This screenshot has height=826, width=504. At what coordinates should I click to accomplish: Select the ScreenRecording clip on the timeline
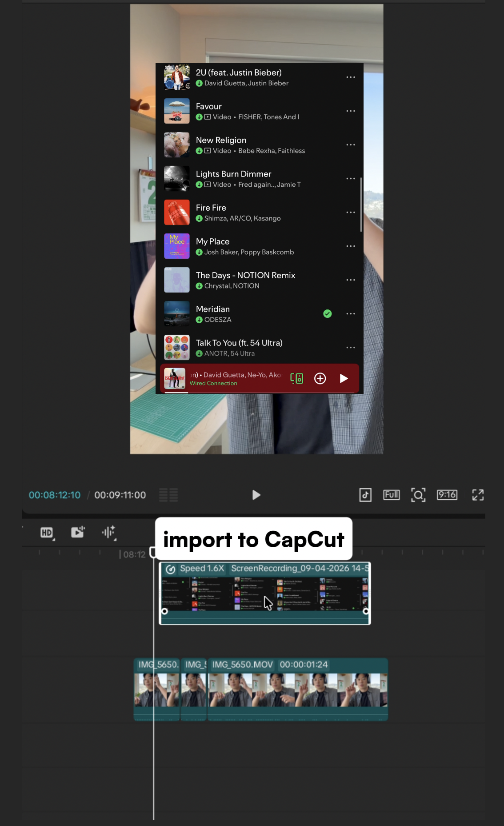coord(265,593)
